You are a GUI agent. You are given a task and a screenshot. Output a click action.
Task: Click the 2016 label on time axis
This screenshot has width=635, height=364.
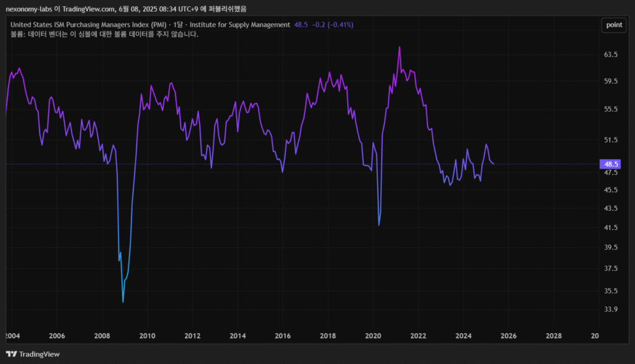click(283, 335)
